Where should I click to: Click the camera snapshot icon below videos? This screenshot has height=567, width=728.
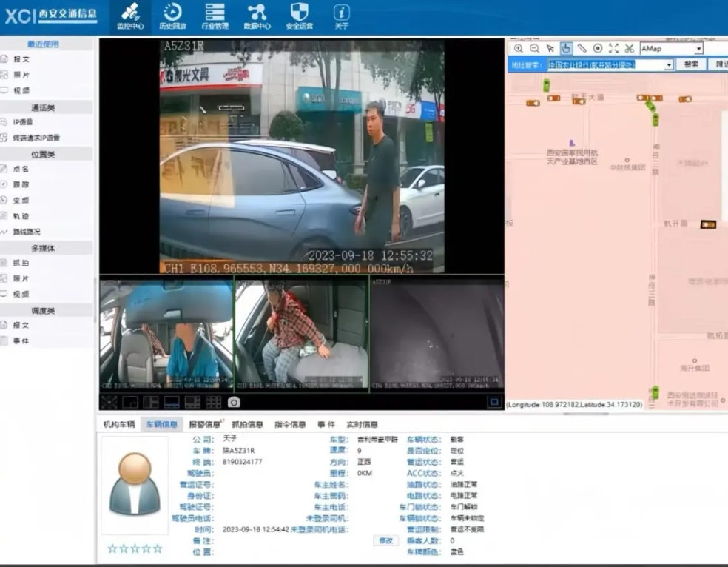[x=234, y=402]
